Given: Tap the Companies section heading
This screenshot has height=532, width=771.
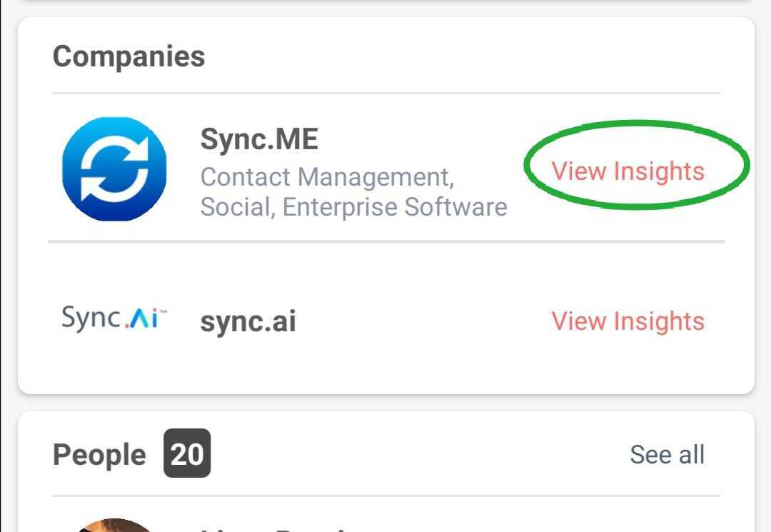Looking at the screenshot, I should point(128,56).
